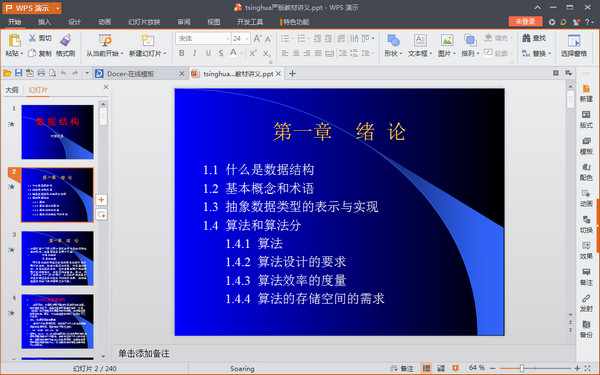The height and width of the screenshot is (375, 600).
Task: Open the 新建 panel in right sidebar
Action: click(x=586, y=93)
